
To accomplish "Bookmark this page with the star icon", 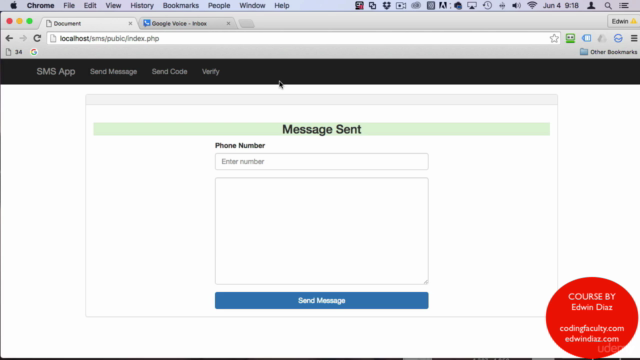I will [554, 38].
